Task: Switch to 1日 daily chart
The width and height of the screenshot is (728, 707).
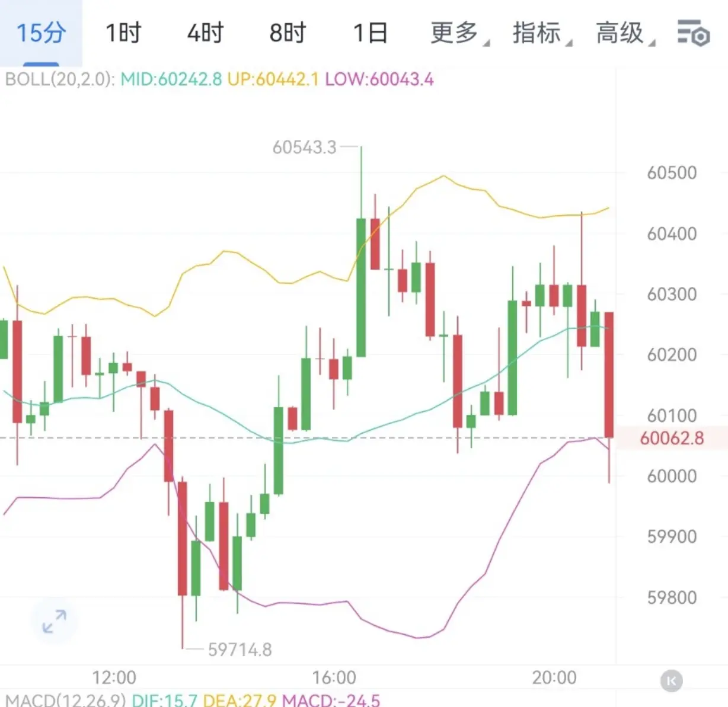Action: point(370,33)
